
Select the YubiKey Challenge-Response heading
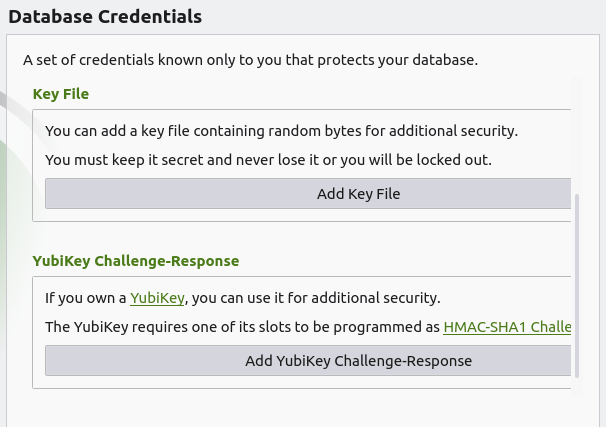pos(136,261)
